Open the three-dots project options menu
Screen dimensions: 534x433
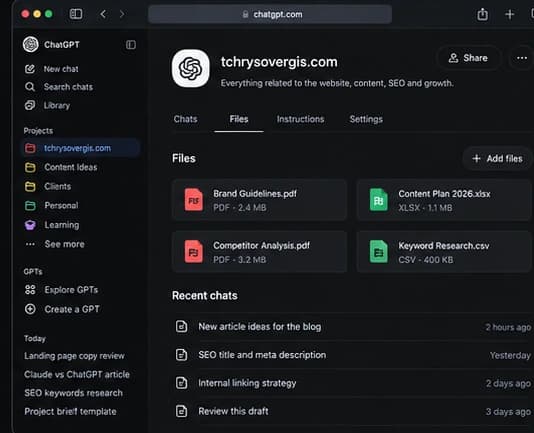tap(522, 58)
